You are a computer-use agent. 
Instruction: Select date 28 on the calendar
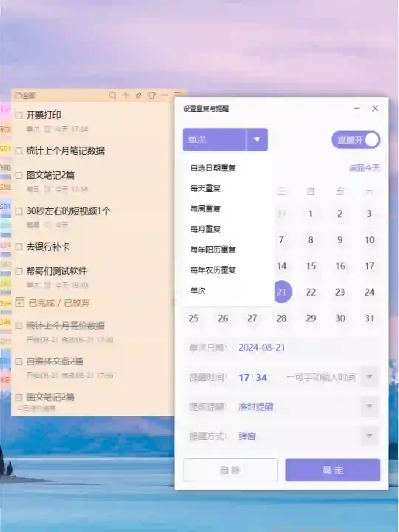(x=282, y=318)
